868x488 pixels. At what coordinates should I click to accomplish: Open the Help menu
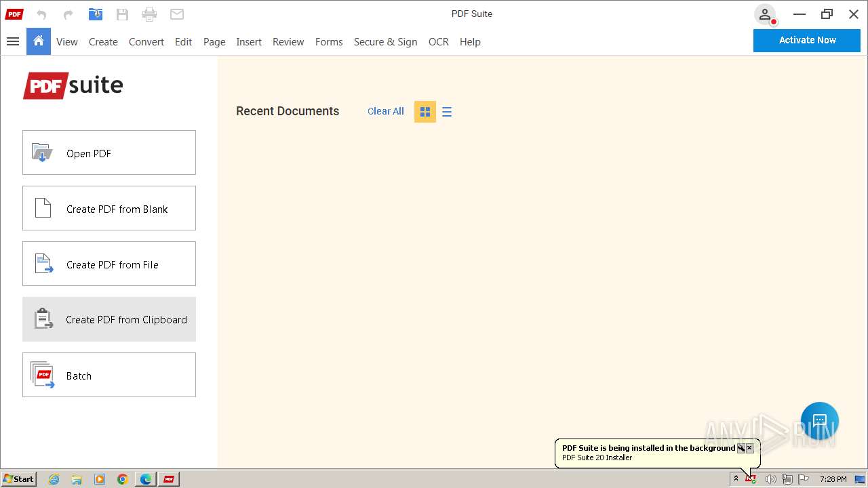470,42
